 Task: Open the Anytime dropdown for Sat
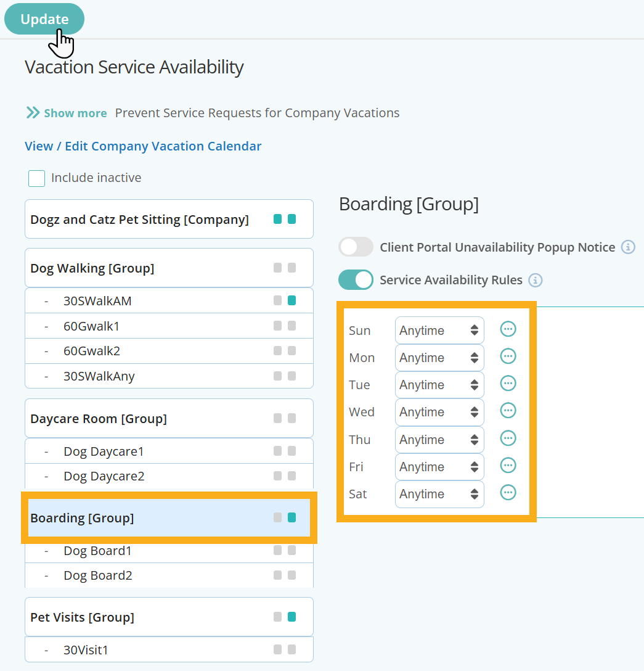pyautogui.click(x=439, y=494)
